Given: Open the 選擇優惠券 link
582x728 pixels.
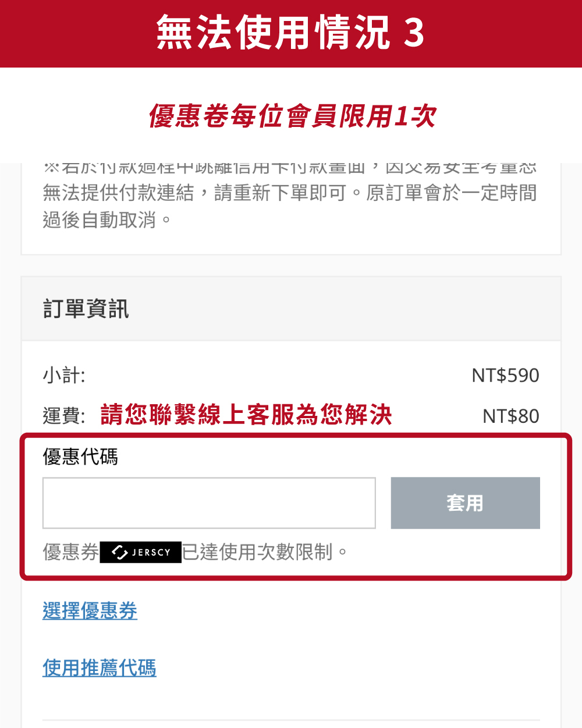Looking at the screenshot, I should pyautogui.click(x=90, y=611).
